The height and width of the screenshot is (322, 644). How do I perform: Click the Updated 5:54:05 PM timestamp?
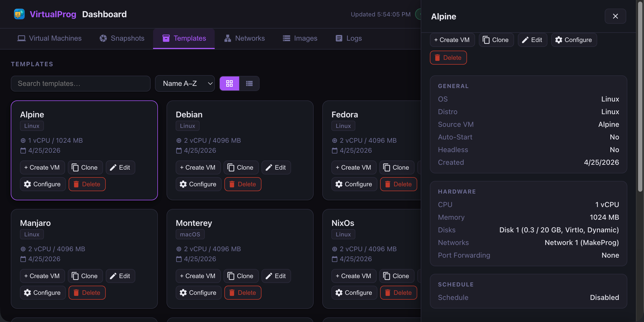coord(381,14)
